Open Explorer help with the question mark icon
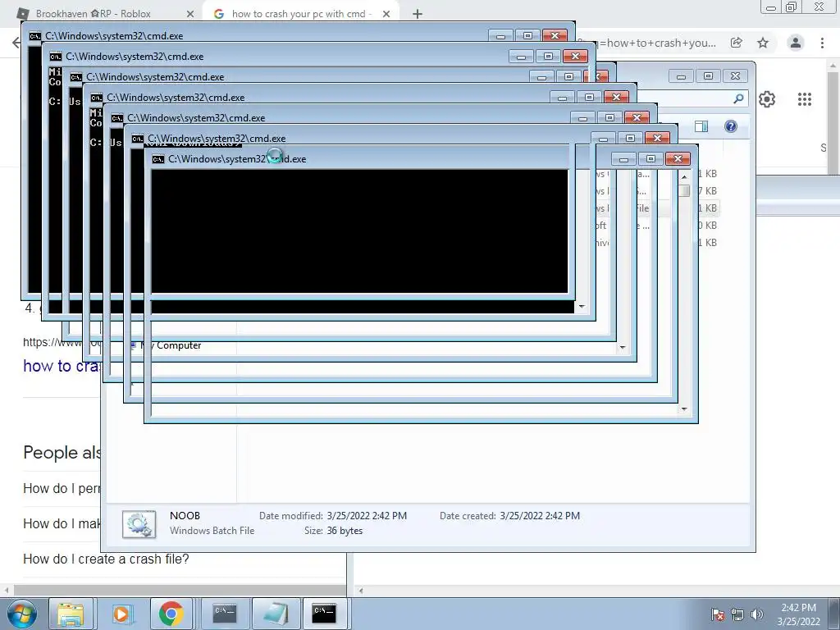The image size is (840, 630). point(731,126)
